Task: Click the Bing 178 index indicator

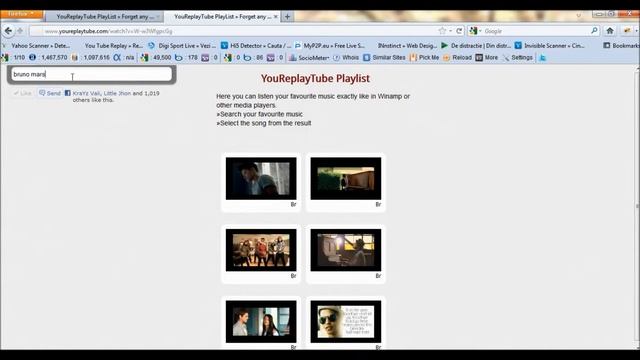Action: pos(186,58)
